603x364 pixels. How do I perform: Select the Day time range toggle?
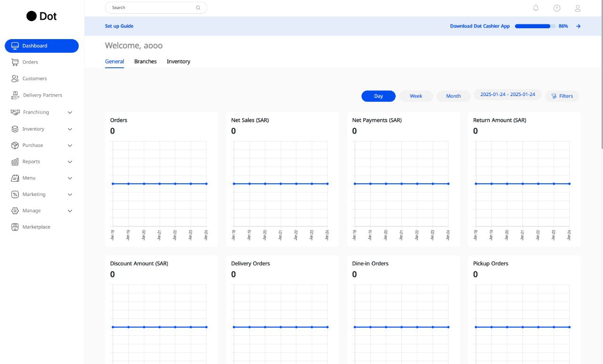378,96
